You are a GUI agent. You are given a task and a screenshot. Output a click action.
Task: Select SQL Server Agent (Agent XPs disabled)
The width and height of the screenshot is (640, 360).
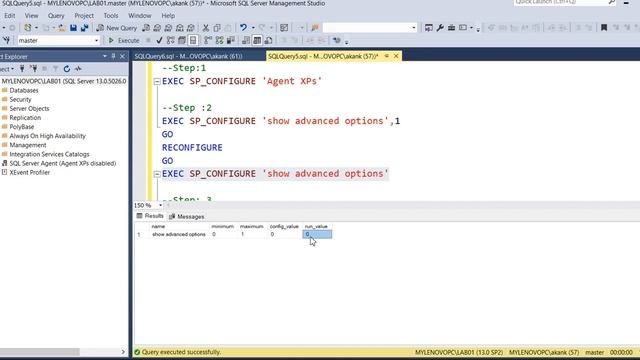click(62, 163)
